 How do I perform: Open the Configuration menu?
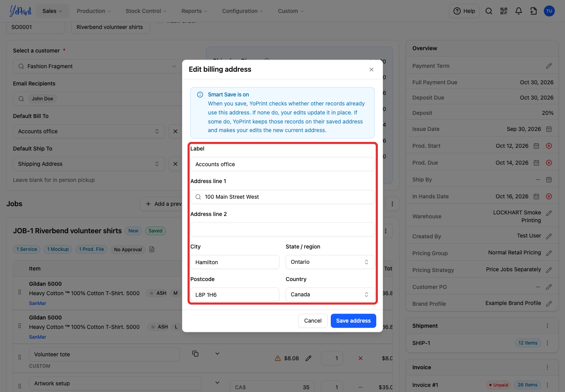coord(242,11)
